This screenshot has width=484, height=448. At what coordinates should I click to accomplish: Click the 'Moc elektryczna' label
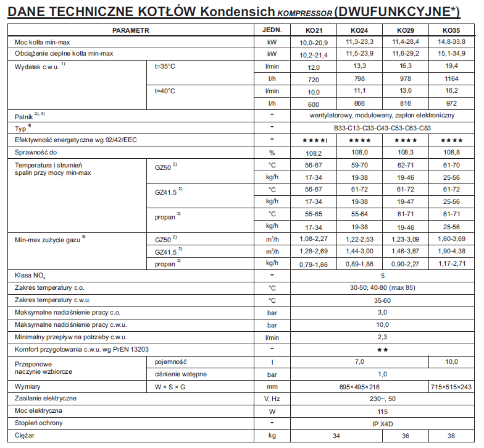pos(38,411)
